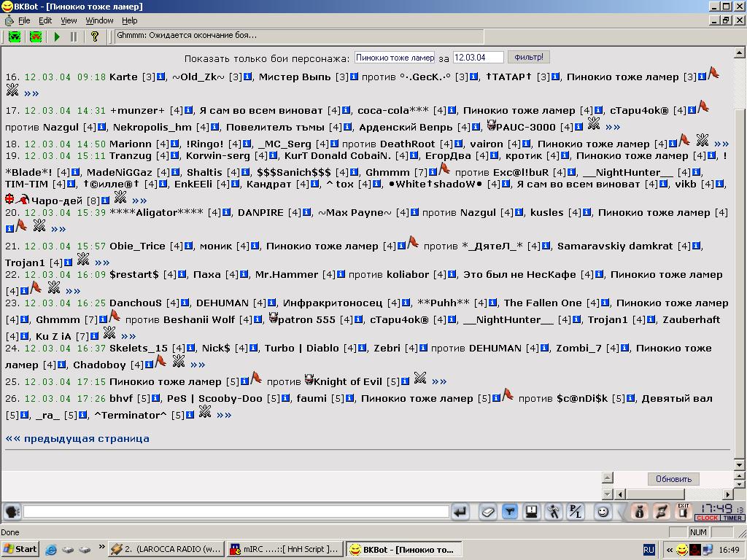747x560 pixels.
Task: Expand fight 17 details via »» link
Action: pos(613,127)
